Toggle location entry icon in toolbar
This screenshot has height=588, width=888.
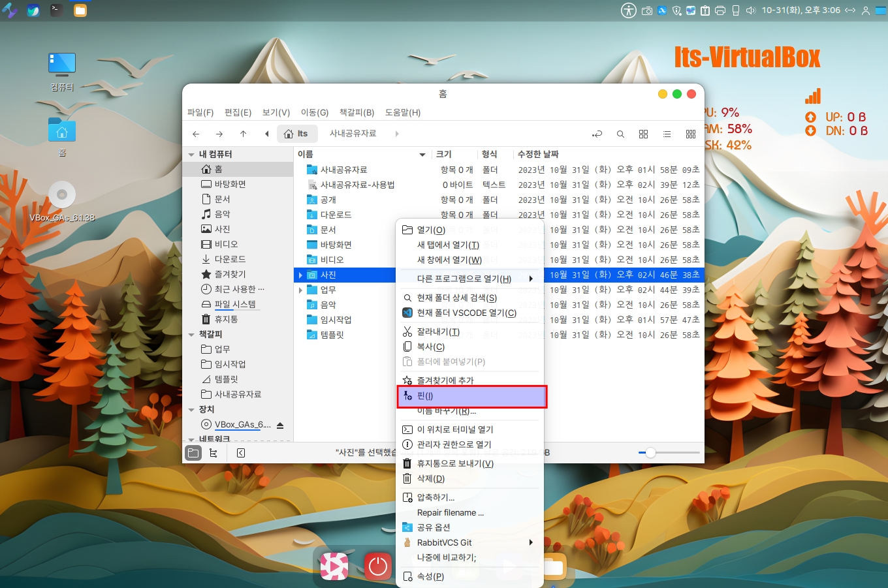[597, 134]
